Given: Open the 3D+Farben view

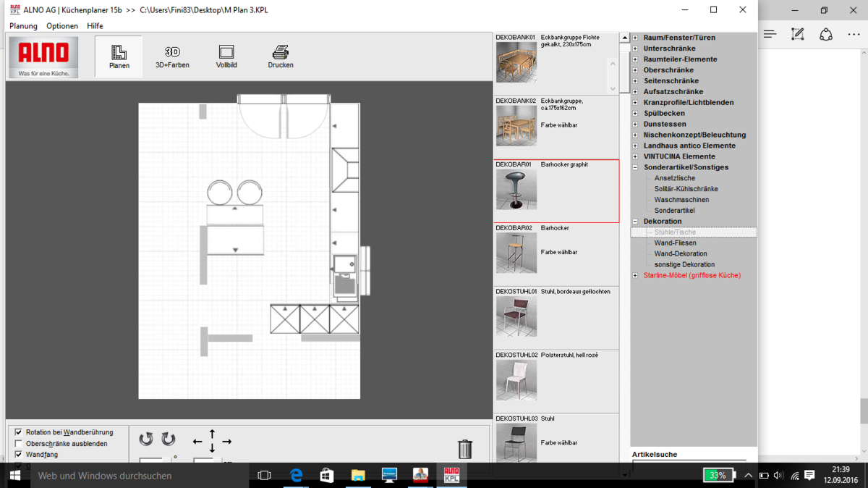Looking at the screenshot, I should [x=172, y=56].
